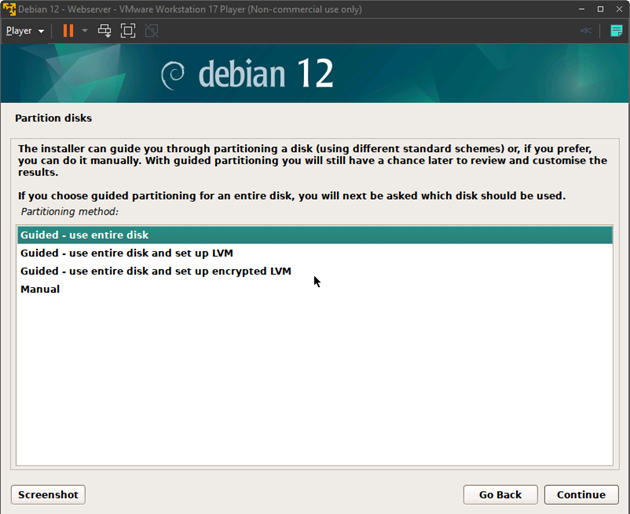Open the green notes icon in toolbar
The width and height of the screenshot is (630, 514).
pos(616,31)
